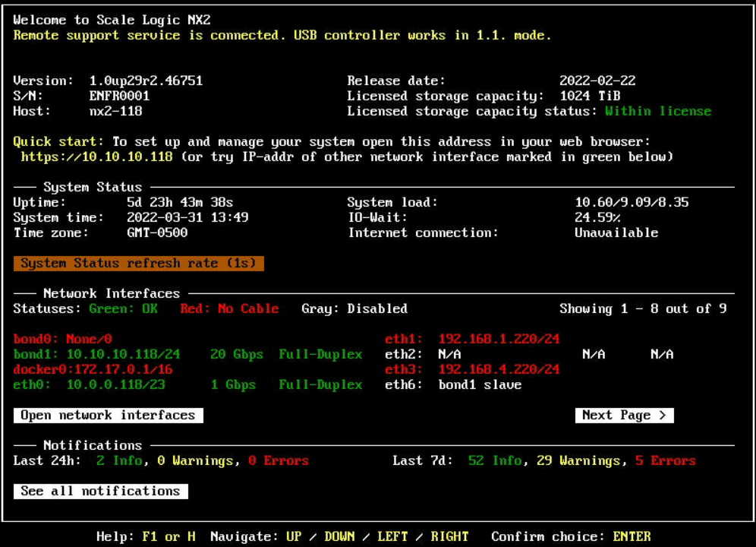
Task: Click the https://10.10.10.118 address
Action: pos(97,157)
